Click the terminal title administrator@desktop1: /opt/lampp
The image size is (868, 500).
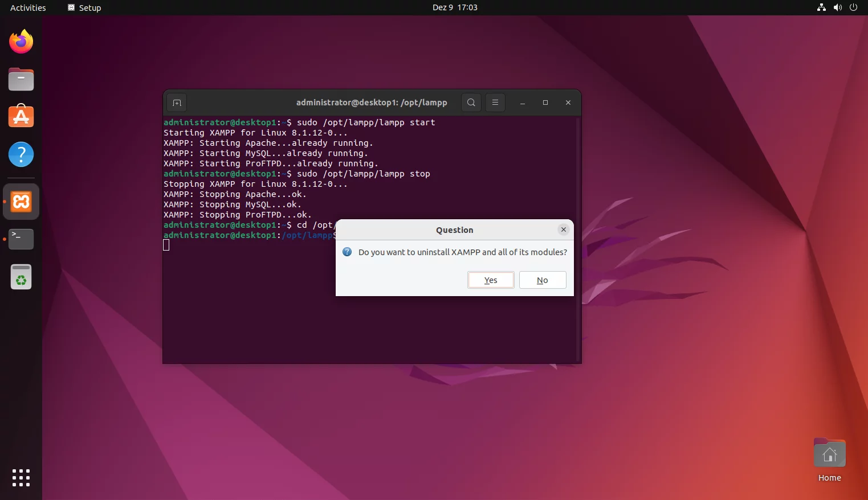coord(372,103)
